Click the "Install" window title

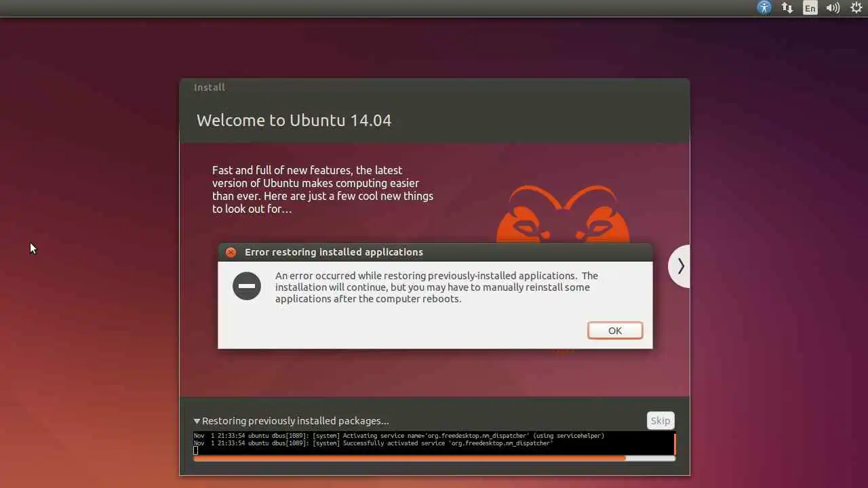pyautogui.click(x=210, y=87)
